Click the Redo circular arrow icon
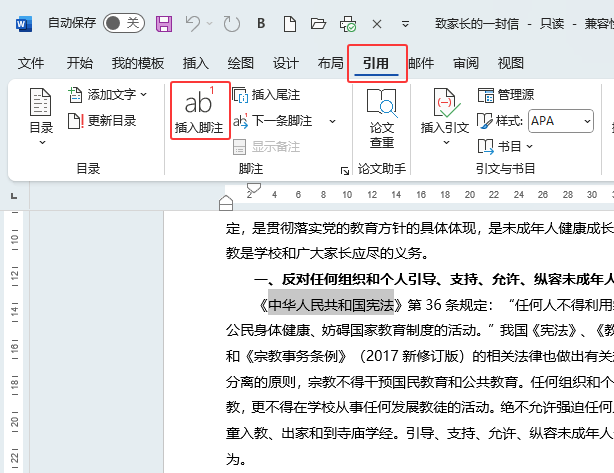 tap(231, 24)
